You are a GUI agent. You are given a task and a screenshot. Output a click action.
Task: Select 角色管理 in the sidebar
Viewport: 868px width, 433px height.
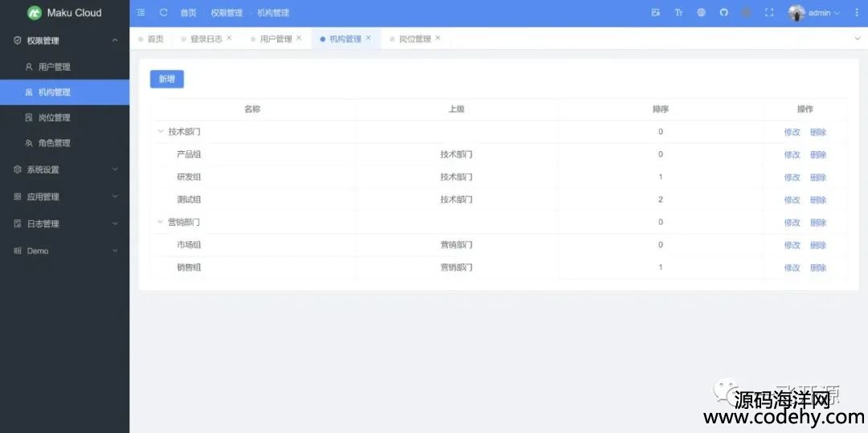tap(55, 143)
